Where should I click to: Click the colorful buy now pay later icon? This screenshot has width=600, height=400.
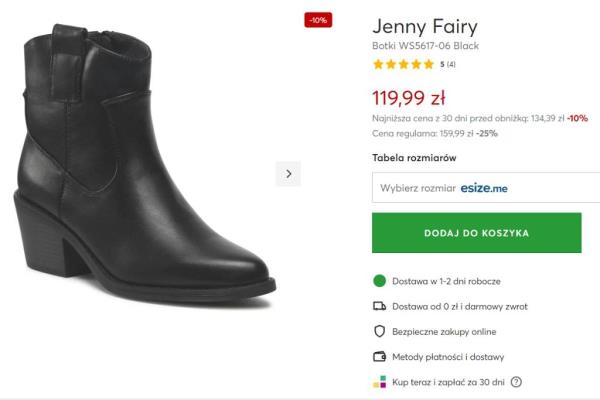pyautogui.click(x=379, y=381)
